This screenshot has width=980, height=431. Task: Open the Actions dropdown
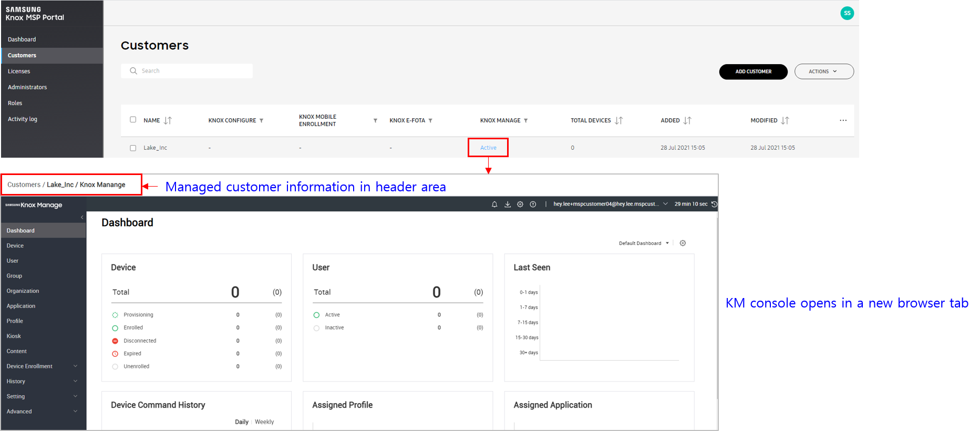824,71
